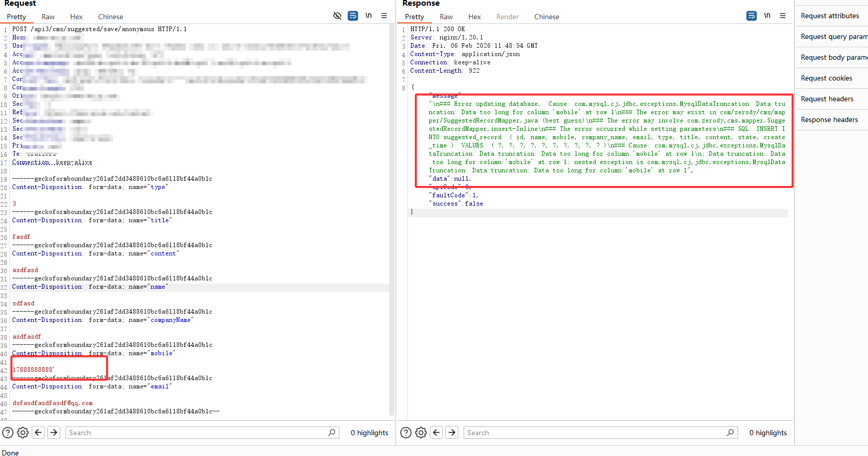The width and height of the screenshot is (868, 456).
Task: Toggle the request eye visibility icon
Action: (x=337, y=16)
